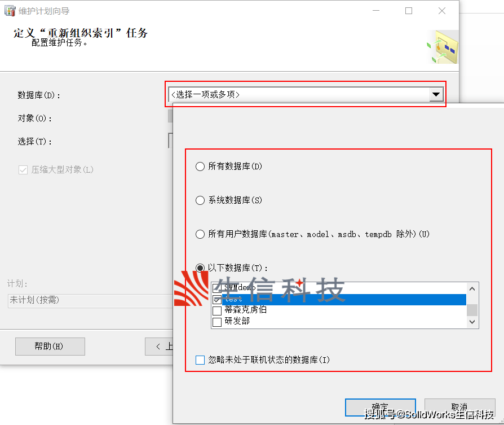Click the database list scroll up arrow
Image resolution: width=504 pixels, height=425 pixels.
coord(472,288)
